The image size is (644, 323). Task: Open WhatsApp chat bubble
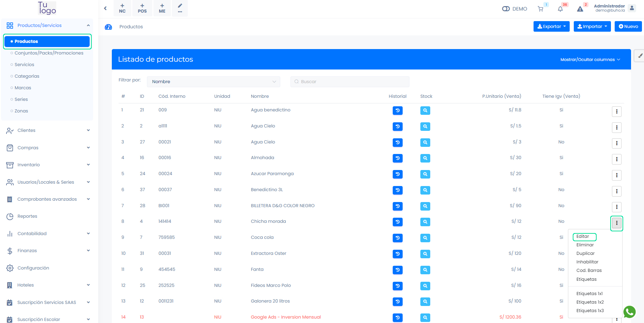click(x=629, y=312)
